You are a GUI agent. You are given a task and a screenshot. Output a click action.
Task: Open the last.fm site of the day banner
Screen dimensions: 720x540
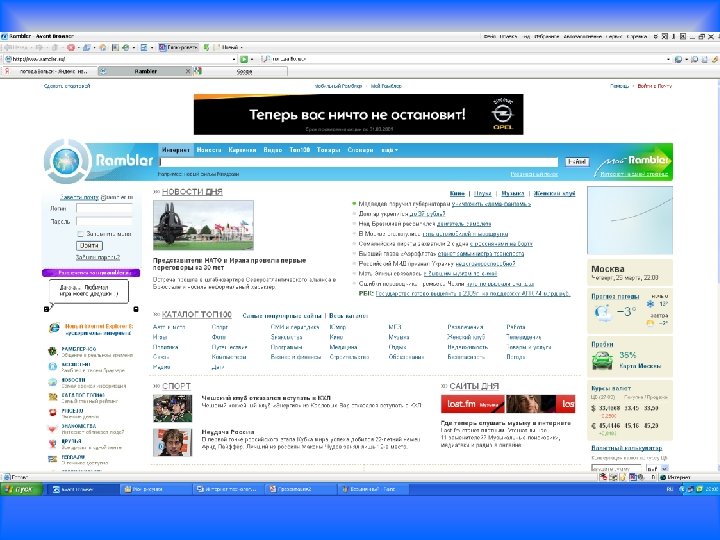pyautogui.click(x=508, y=404)
